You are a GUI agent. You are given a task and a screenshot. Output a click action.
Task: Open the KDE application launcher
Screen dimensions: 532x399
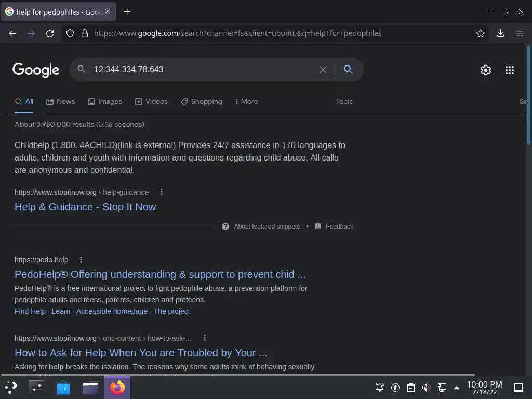tap(11, 387)
